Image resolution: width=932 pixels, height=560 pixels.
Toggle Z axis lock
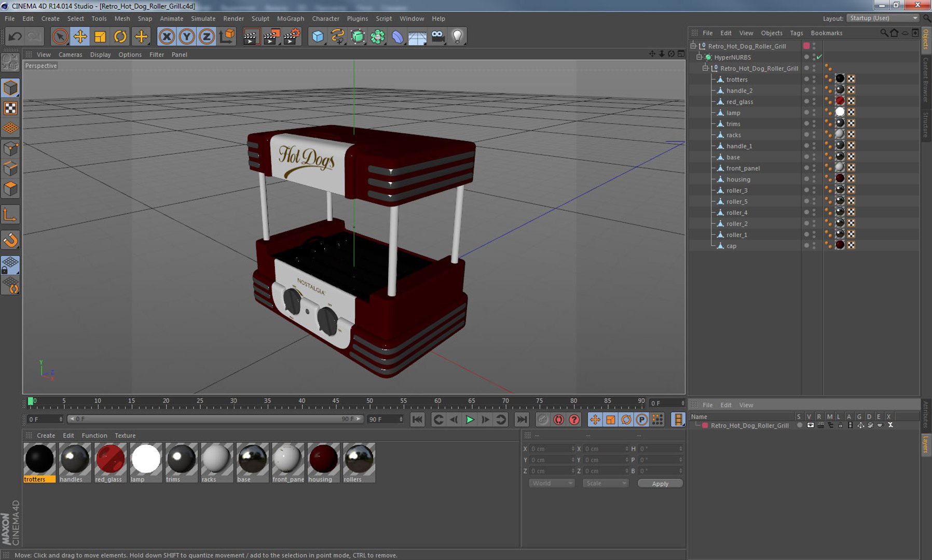point(207,36)
